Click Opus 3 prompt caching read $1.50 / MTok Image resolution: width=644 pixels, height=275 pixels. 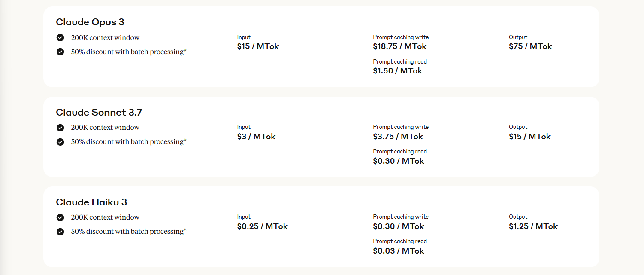click(398, 71)
